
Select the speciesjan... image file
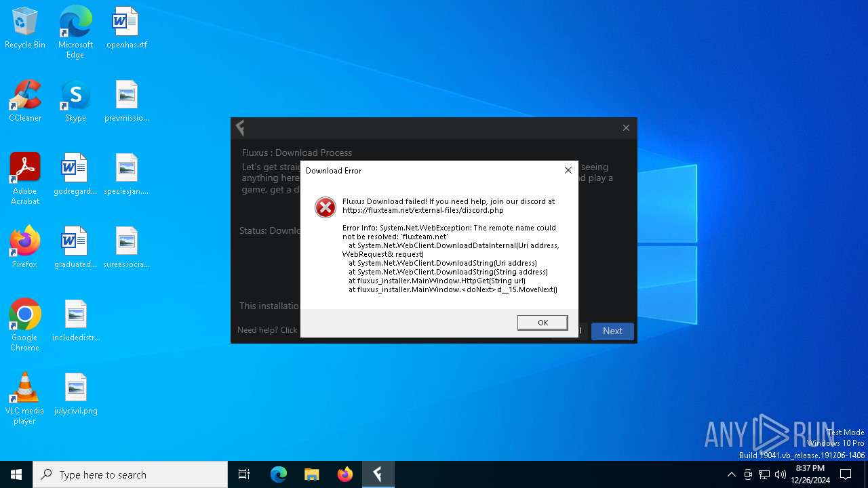point(126,175)
